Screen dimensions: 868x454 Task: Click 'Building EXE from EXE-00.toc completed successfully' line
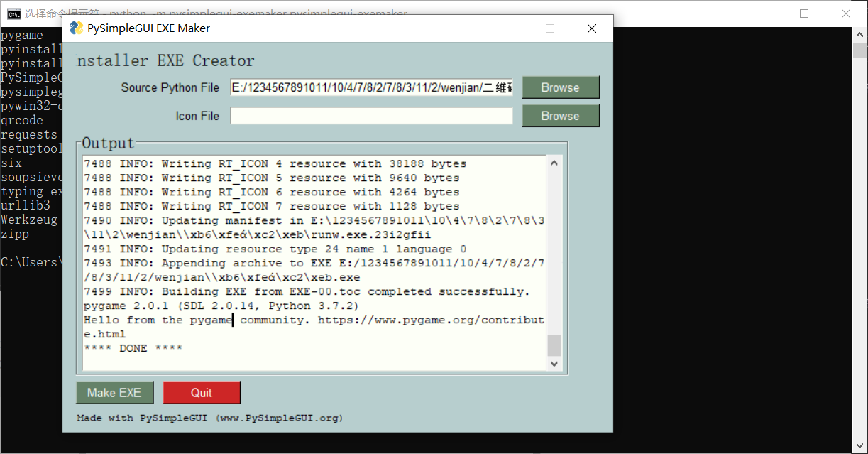[x=307, y=291]
